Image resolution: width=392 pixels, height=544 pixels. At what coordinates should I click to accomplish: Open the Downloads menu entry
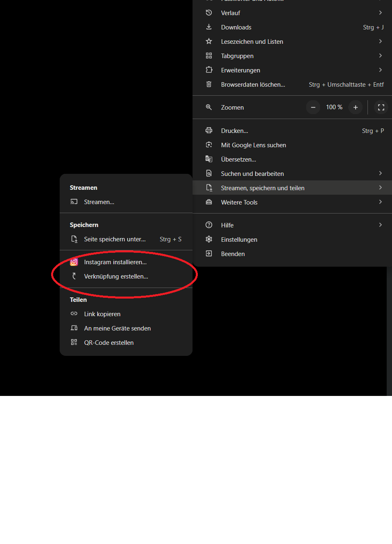click(x=292, y=27)
